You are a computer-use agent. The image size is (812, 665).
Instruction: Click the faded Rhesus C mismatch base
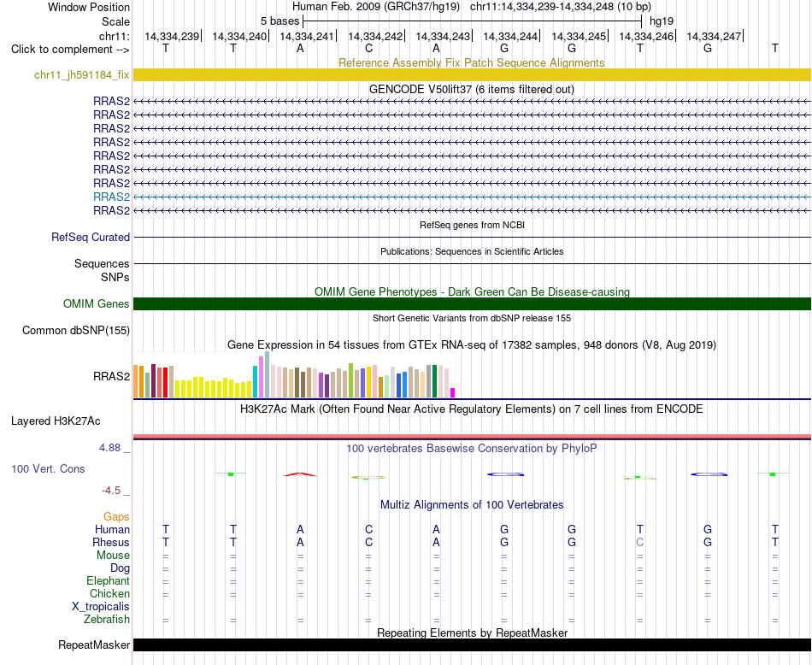click(640, 542)
